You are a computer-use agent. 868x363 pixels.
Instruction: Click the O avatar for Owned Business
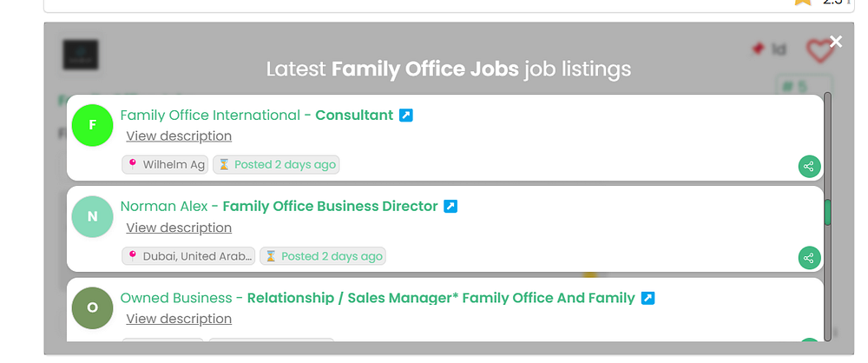[x=93, y=307]
